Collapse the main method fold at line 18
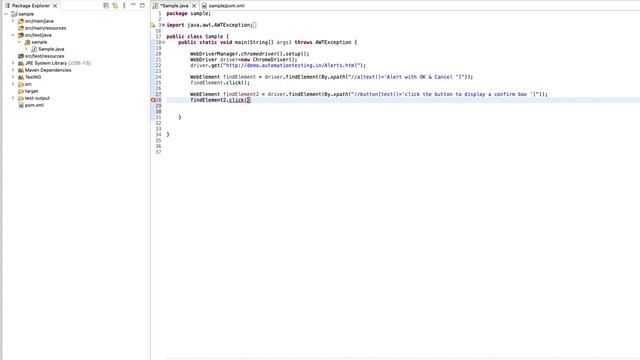This screenshot has height=360, width=640. (x=164, y=42)
